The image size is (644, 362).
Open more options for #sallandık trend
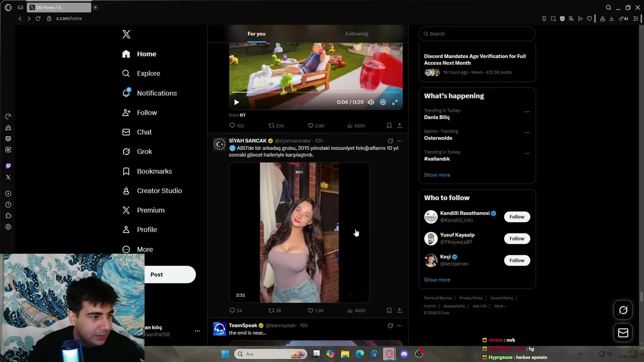[527, 153]
